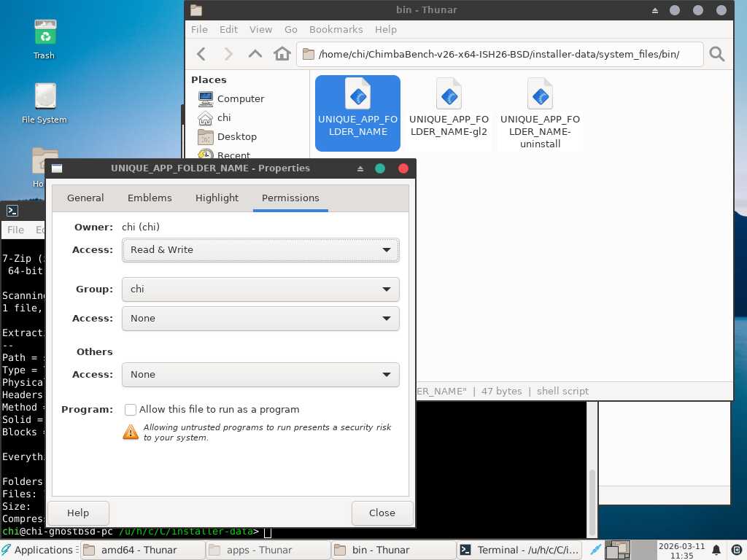Click the feather icon in system tray
This screenshot has width=747, height=560.
[x=595, y=550]
